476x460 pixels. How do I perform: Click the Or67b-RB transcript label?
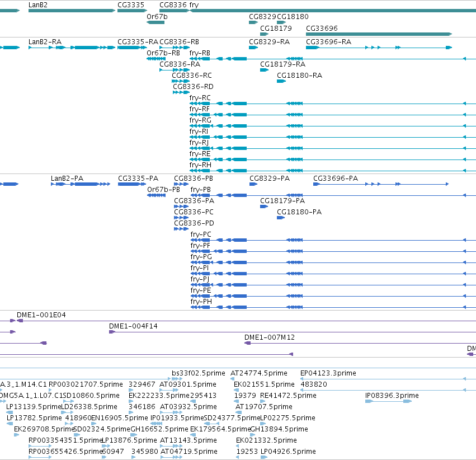163,53
